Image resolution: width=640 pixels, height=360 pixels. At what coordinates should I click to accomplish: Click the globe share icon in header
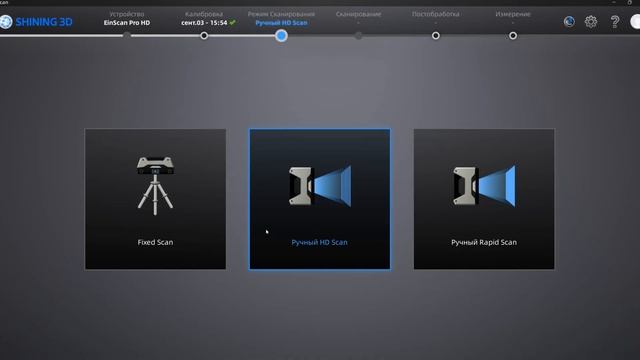click(569, 22)
